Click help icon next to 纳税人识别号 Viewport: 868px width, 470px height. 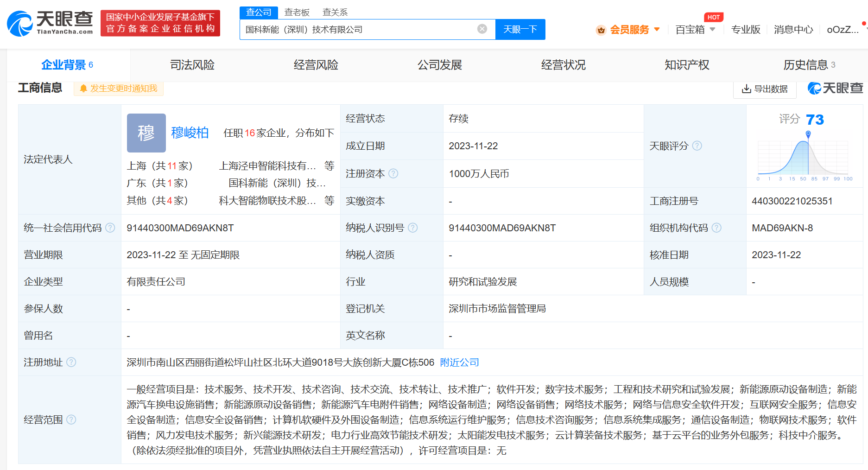(x=413, y=228)
